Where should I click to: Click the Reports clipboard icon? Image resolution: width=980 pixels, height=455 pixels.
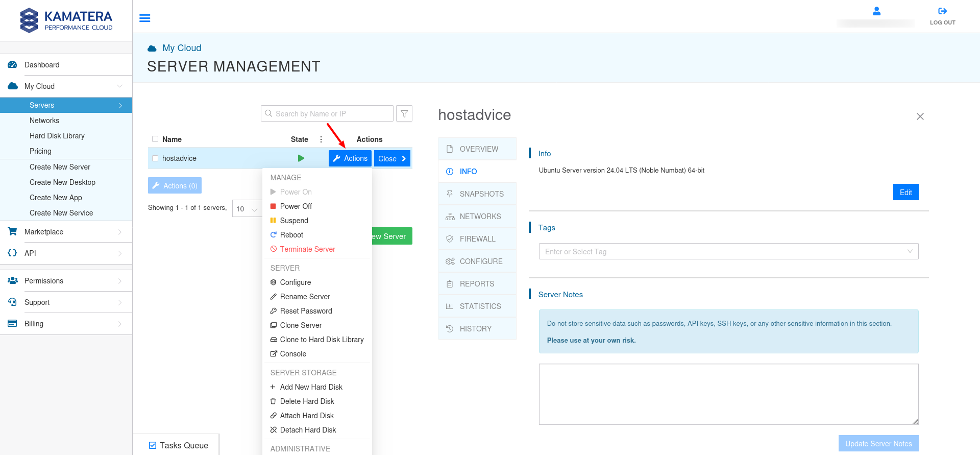[x=450, y=284]
